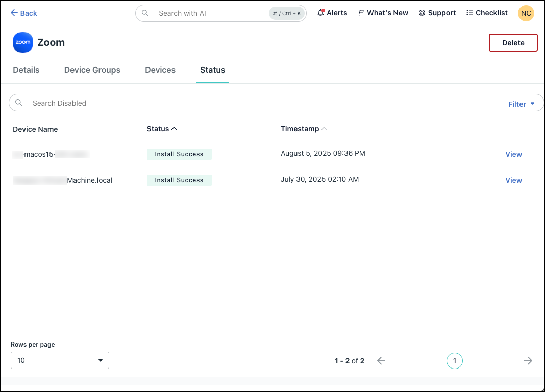Open Support lifebuoy link
The image size is (545, 392).
pyautogui.click(x=437, y=13)
